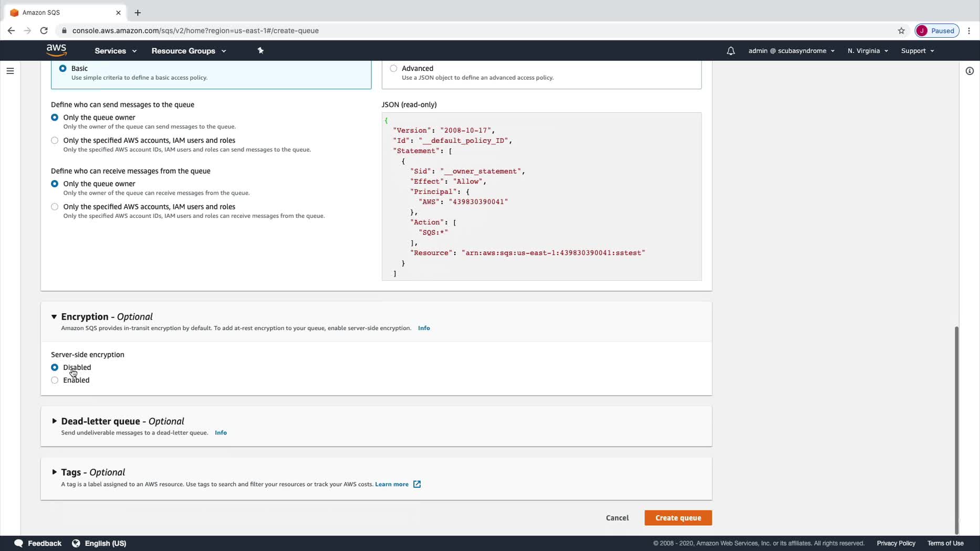This screenshot has width=980, height=551.
Task: Open the N. Virginia region selector
Action: [x=868, y=51]
